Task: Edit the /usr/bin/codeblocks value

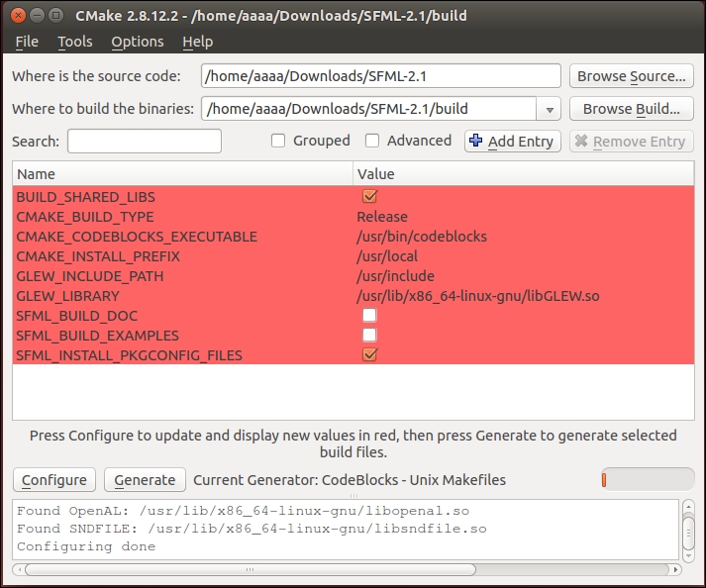Action: (422, 237)
